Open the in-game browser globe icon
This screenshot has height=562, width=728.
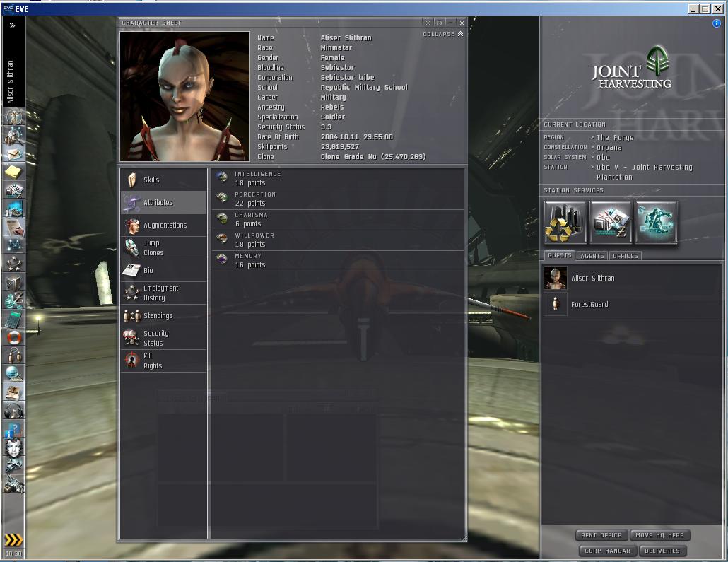14,373
